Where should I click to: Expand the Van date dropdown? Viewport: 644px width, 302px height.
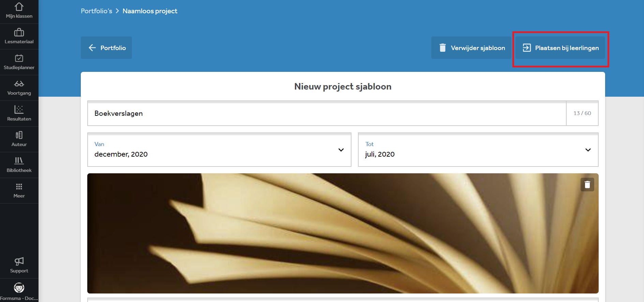[x=341, y=150]
